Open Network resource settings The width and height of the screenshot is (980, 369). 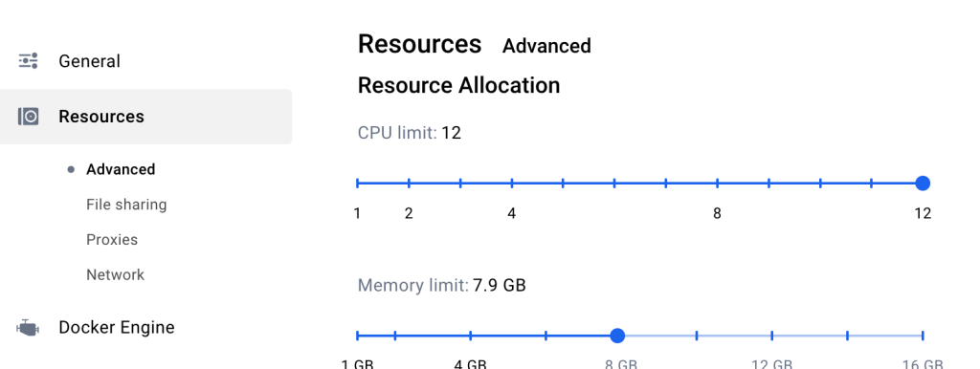(x=115, y=274)
